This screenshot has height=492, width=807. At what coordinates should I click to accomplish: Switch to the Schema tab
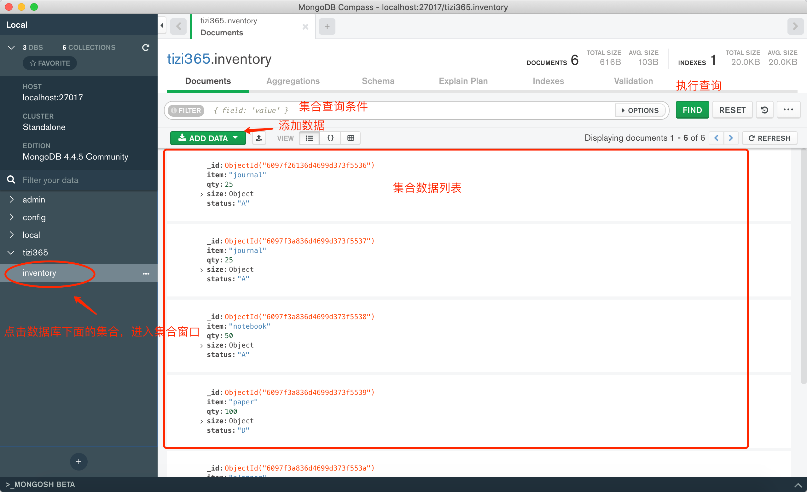[x=378, y=81]
